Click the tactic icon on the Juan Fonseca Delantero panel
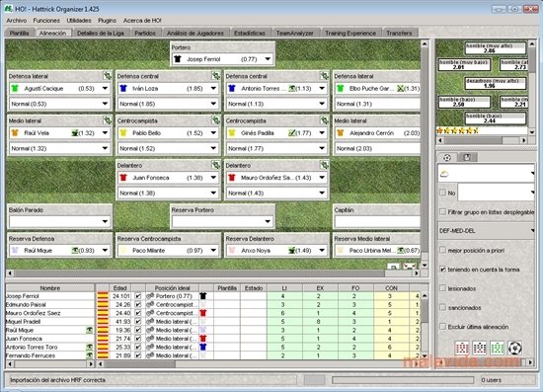The height and width of the screenshot is (392, 543). [216, 165]
